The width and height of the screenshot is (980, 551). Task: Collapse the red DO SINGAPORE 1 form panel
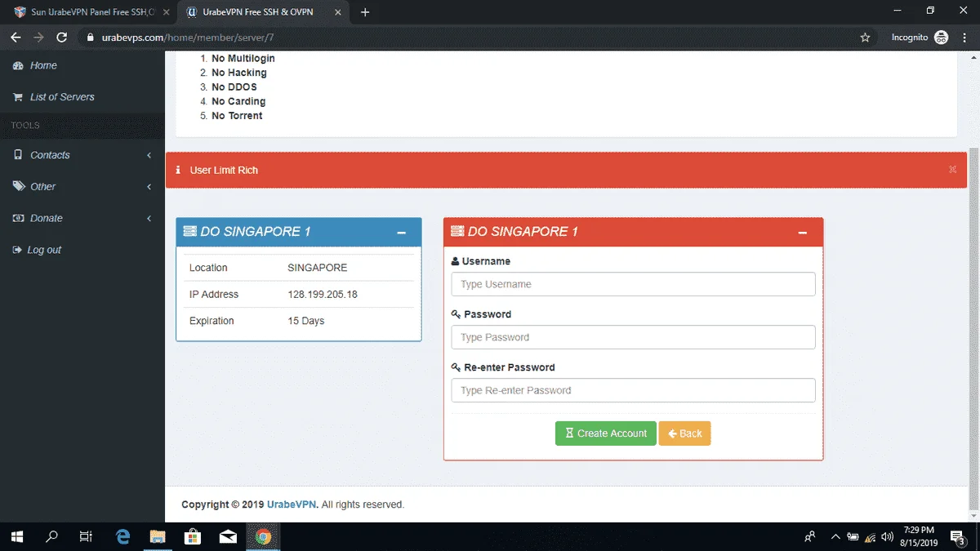(803, 233)
